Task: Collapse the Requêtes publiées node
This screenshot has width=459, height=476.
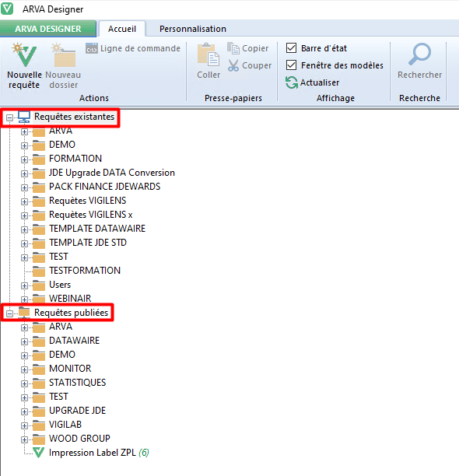Action: [9, 313]
